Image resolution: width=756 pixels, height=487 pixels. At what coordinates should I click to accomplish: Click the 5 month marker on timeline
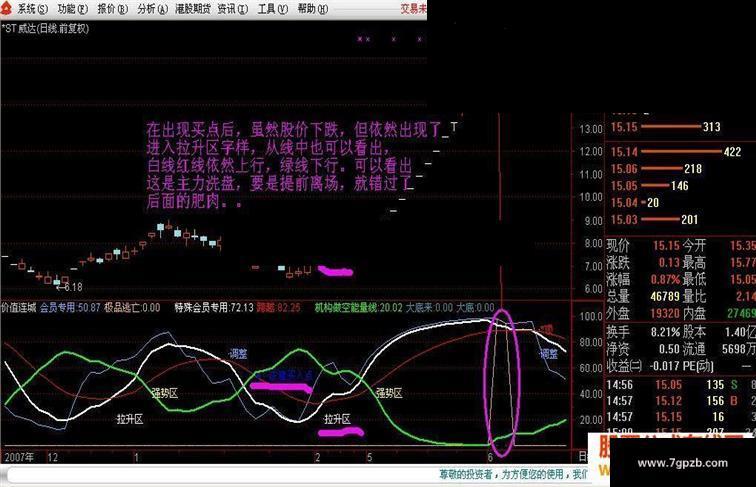(369, 457)
